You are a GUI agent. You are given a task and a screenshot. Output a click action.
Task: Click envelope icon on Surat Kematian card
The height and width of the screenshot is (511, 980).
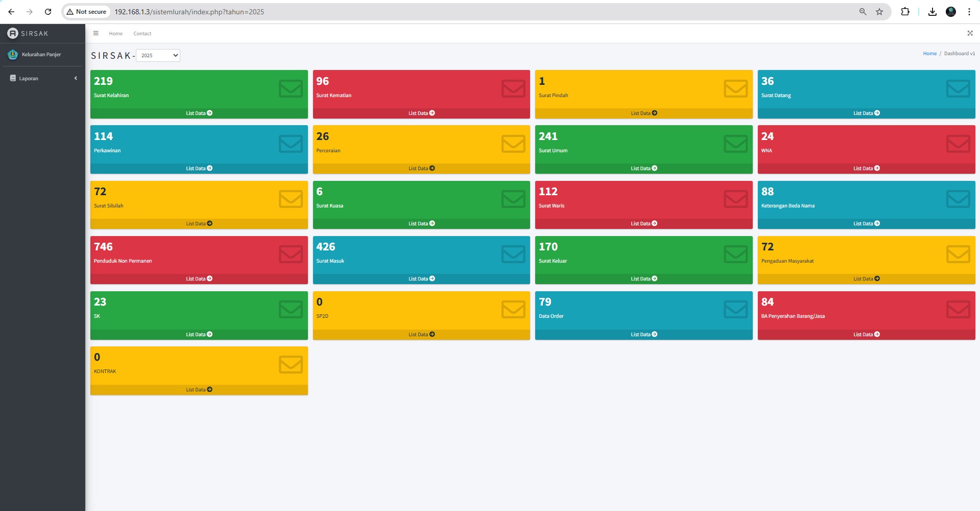pos(513,88)
